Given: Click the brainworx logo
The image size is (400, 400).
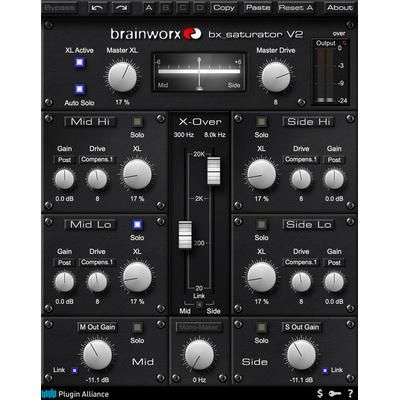Looking at the screenshot, I should coord(156,34).
